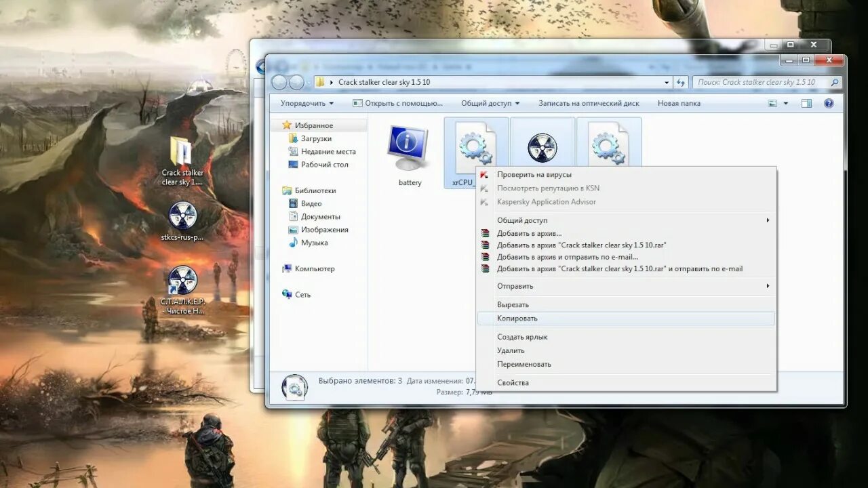This screenshot has width=868, height=488.
Task: Open Видео library
Action: [x=311, y=203]
